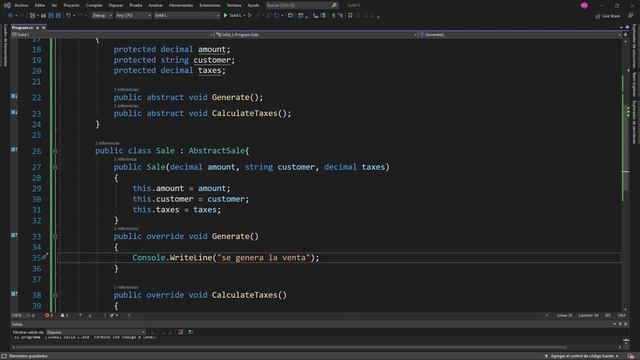Click the feedback icon beside Live Share

coord(631,16)
